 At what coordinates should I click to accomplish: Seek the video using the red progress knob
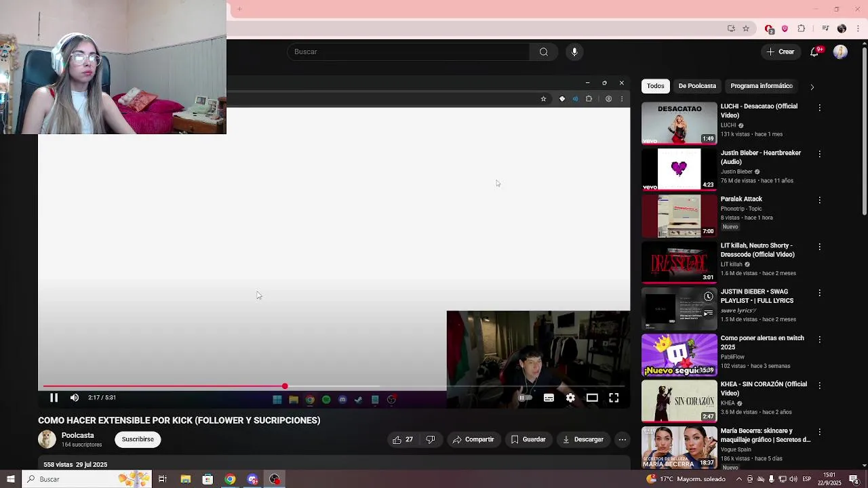tap(285, 386)
